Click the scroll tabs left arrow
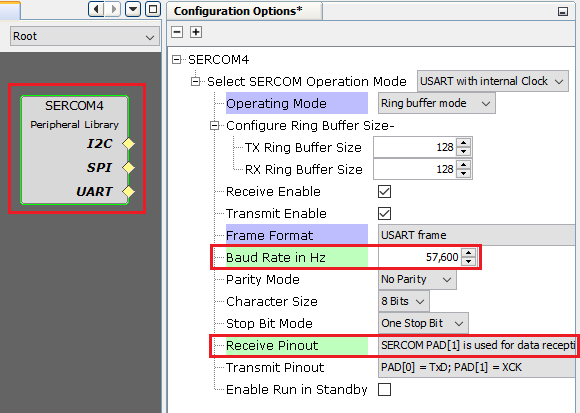This screenshot has height=413, width=580. click(97, 9)
